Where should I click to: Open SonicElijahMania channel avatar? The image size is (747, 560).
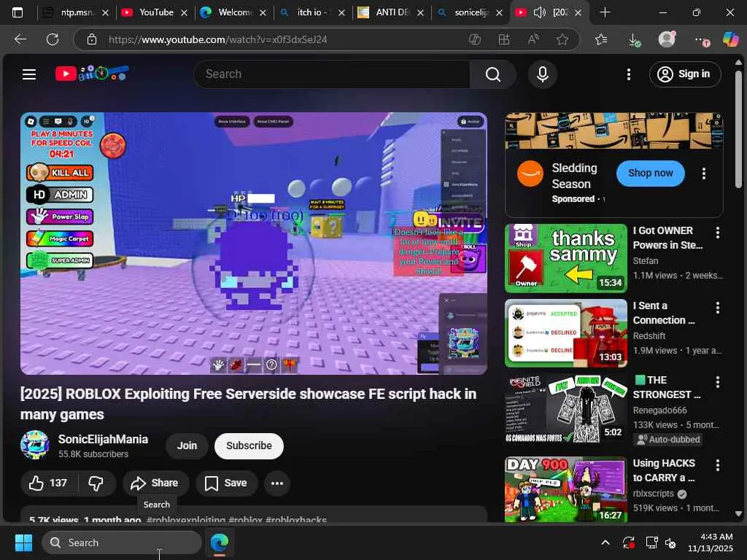pos(35,445)
